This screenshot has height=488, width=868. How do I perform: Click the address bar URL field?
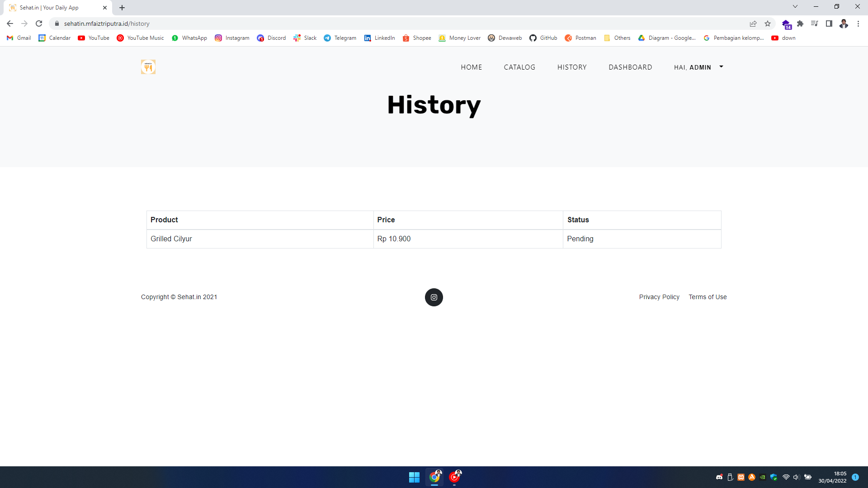click(x=316, y=23)
